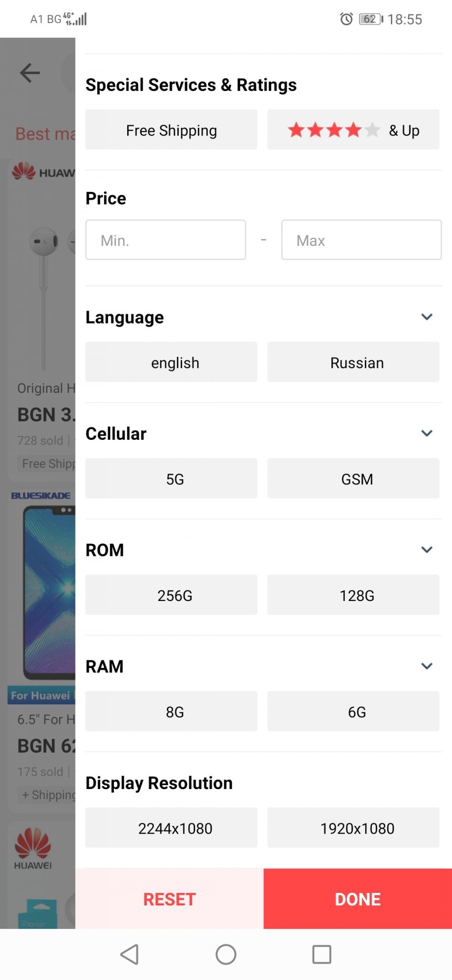This screenshot has height=980, width=452.
Task: Select the four stars & Up rating filter
Action: (353, 130)
